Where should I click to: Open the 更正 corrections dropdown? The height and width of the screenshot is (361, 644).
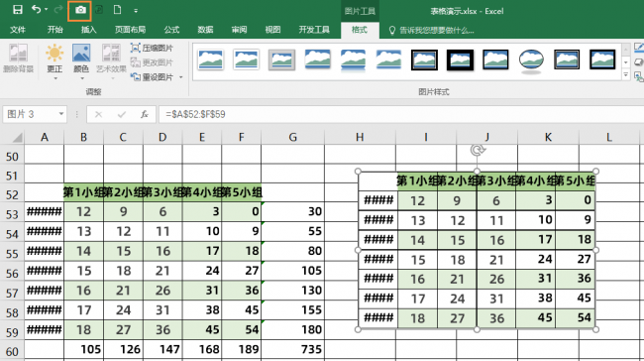(x=54, y=61)
